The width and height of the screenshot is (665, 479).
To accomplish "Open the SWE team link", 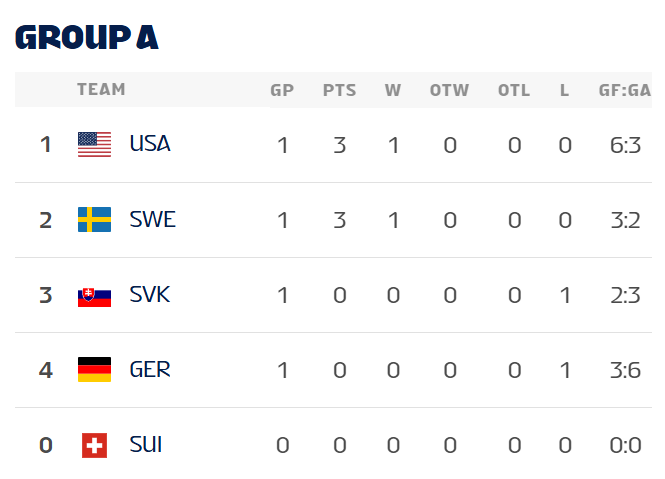I will [x=152, y=220].
